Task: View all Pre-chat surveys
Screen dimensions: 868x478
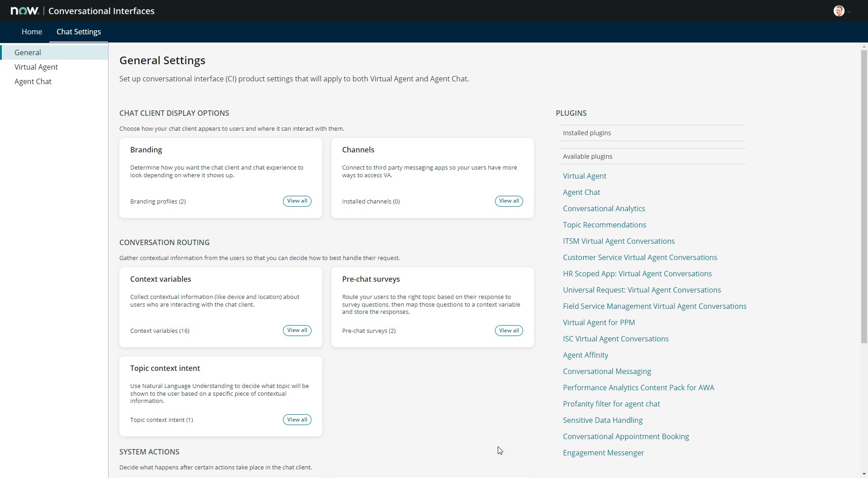Action: [x=509, y=330]
